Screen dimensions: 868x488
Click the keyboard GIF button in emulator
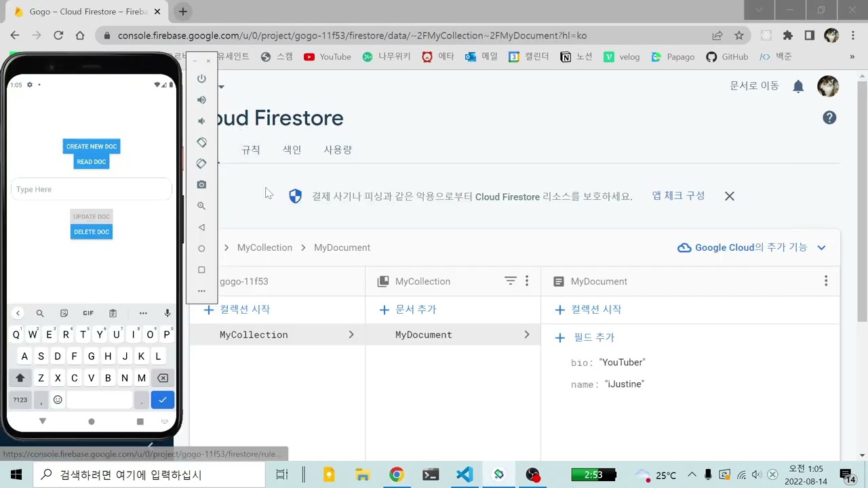point(88,313)
